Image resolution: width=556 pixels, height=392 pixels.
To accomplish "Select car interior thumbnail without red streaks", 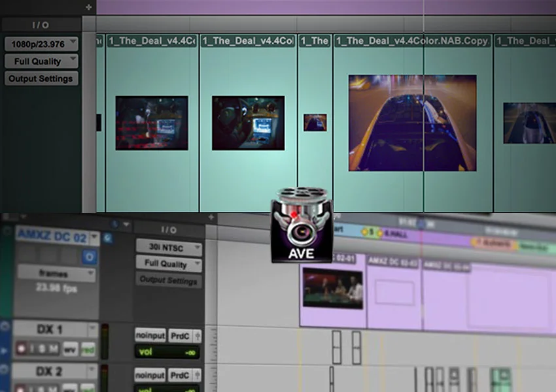I will click(x=248, y=123).
